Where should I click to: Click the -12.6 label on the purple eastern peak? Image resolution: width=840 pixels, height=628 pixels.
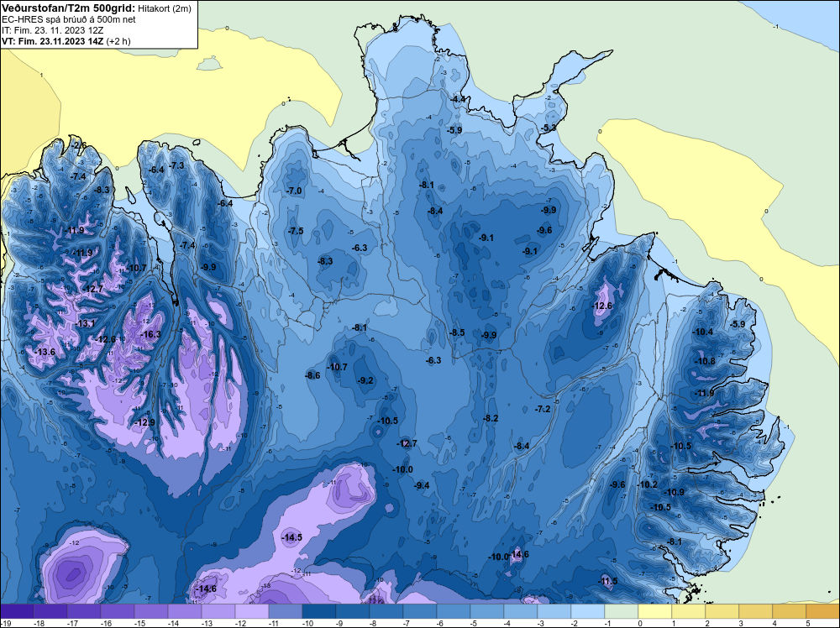[x=602, y=306]
